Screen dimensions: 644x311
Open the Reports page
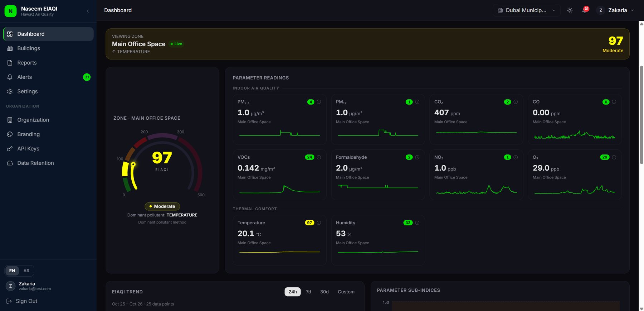[x=48, y=63]
